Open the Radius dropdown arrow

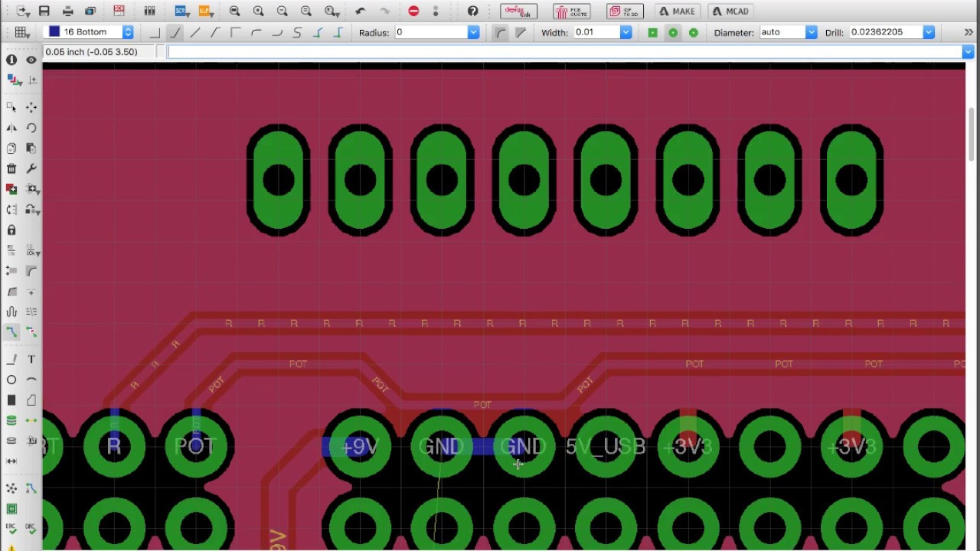[x=473, y=32]
